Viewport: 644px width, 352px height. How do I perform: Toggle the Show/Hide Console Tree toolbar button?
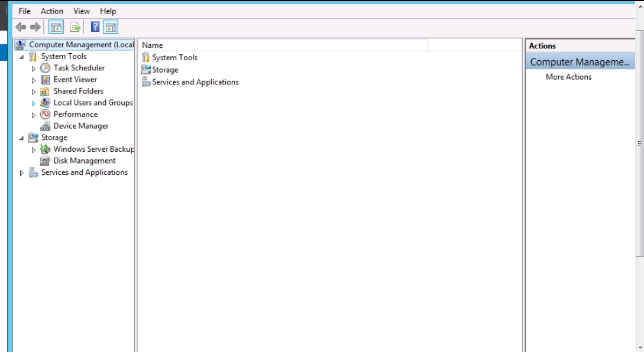coord(56,28)
